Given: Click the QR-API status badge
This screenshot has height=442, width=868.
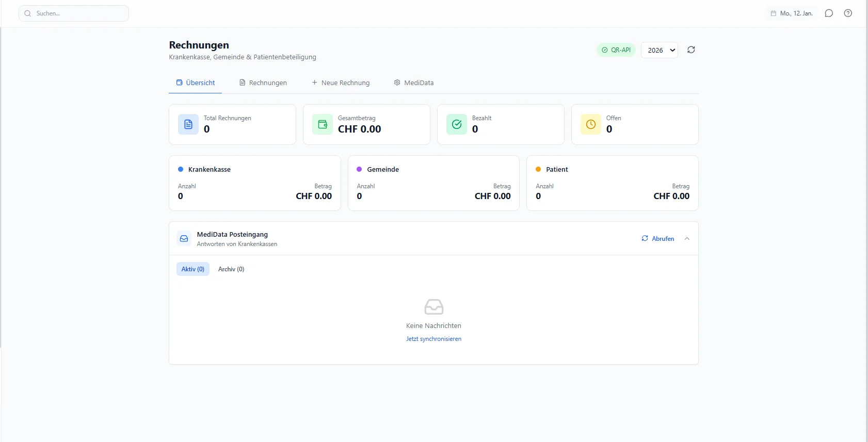Looking at the screenshot, I should point(616,50).
